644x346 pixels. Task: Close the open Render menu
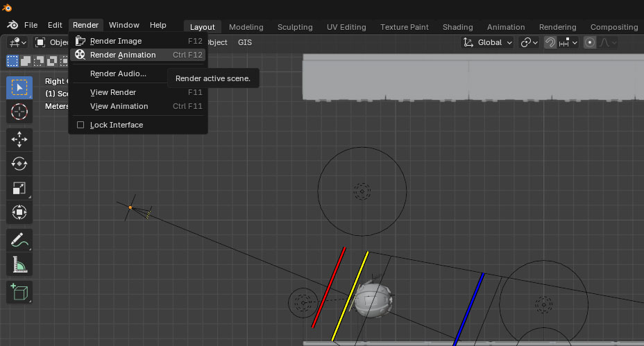point(86,25)
